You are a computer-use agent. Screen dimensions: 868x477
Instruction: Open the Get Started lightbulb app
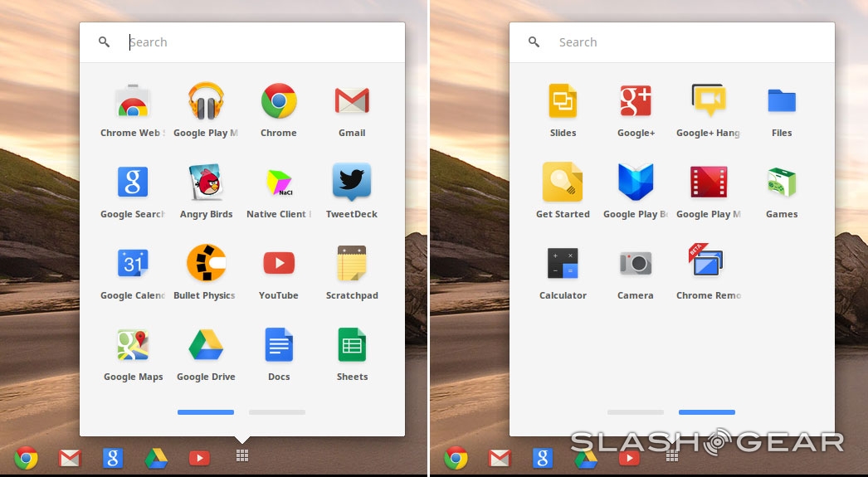tap(563, 183)
